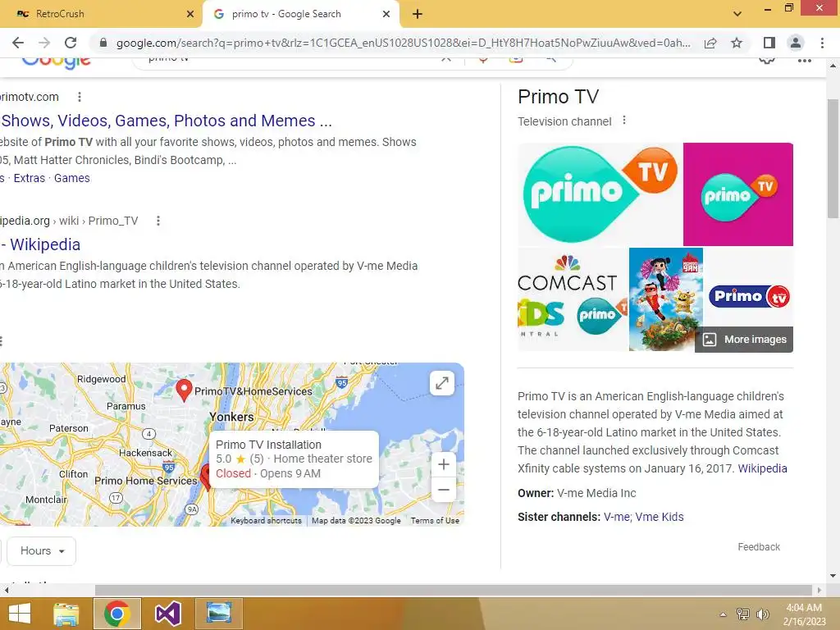This screenshot has width=840, height=630.
Task: Close the RetroCrush tab
Action: pos(190,14)
